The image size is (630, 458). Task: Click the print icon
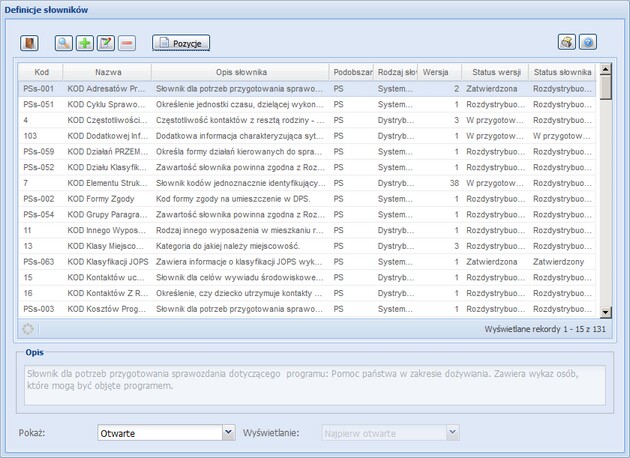point(567,43)
